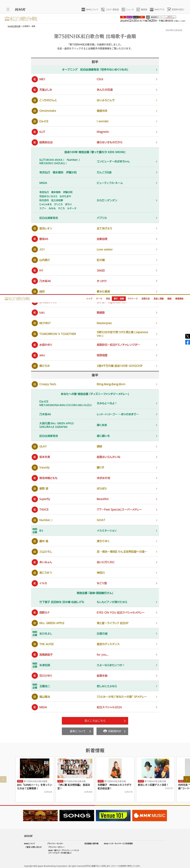Click the 見どころはこちら button
The image size is (190, 868).
coord(95,721)
